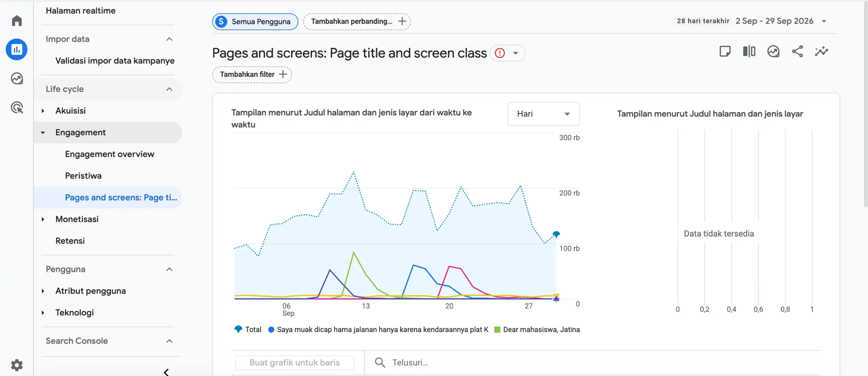Open the Advertising cursor-target icon
The width and height of the screenshot is (868, 376).
(x=17, y=107)
